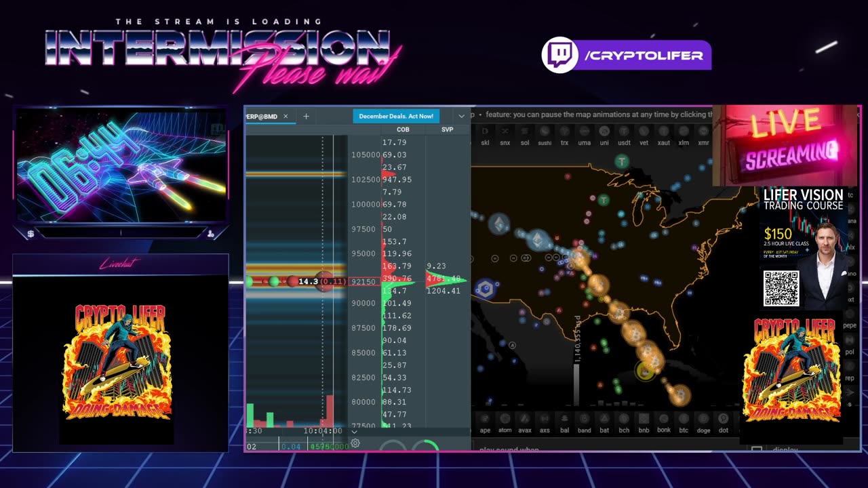
Task: Click the Twitch logo icon
Action: point(560,55)
